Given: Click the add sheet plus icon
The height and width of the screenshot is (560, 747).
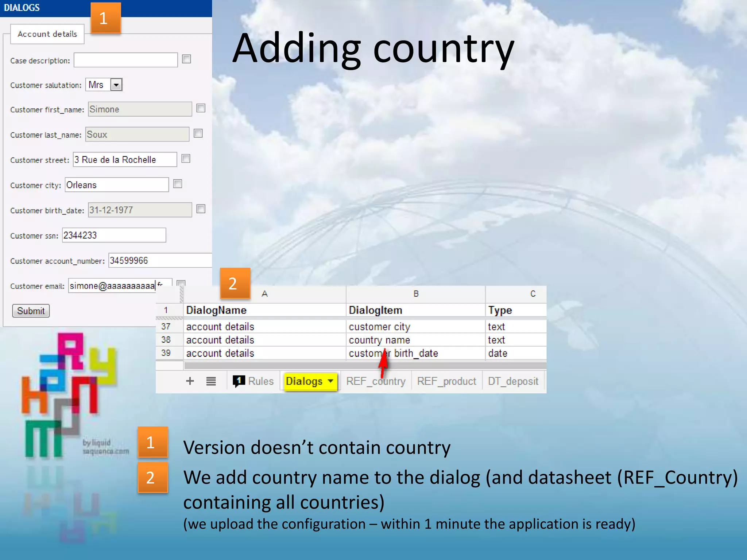Looking at the screenshot, I should [x=190, y=381].
